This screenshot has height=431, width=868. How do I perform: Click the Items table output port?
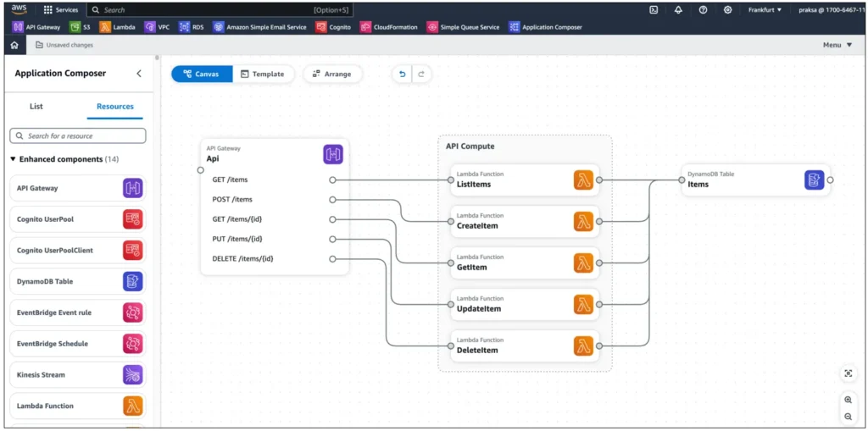coord(830,180)
